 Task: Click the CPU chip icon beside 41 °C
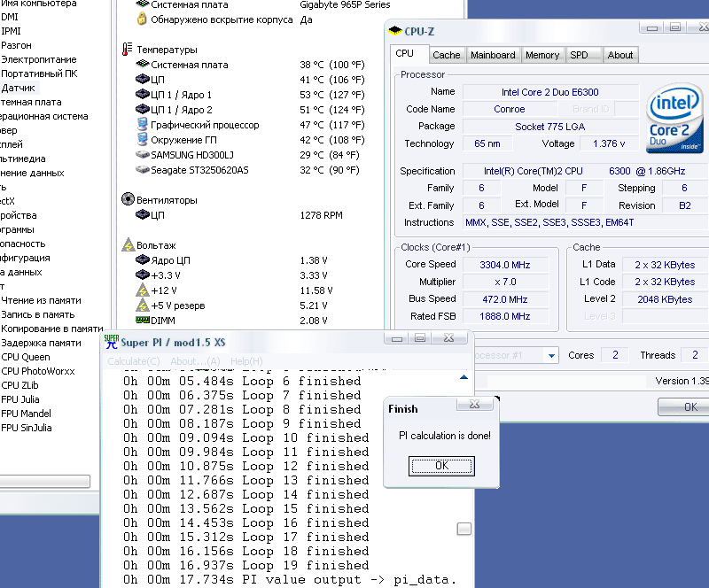[x=143, y=79]
